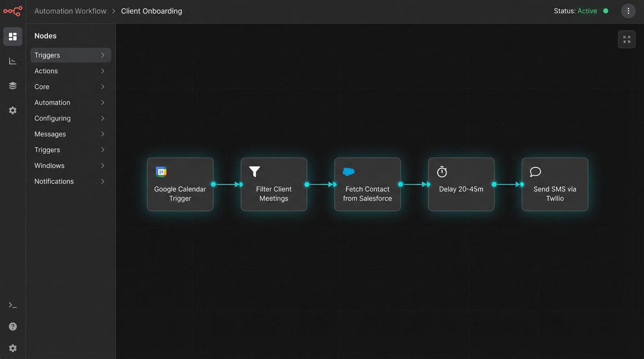Click the help question mark icon
The image size is (644, 359).
click(13, 327)
